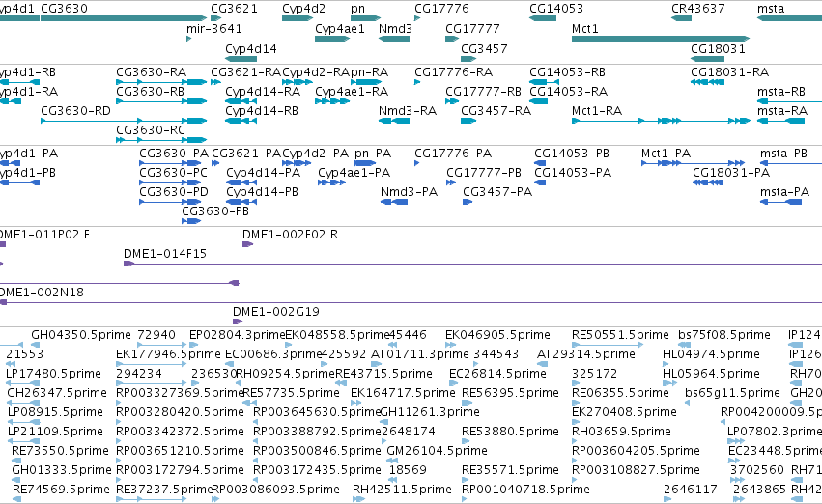Click the Cyp4d2-PA protein label
This screenshot has width=822, height=504.
[315, 153]
